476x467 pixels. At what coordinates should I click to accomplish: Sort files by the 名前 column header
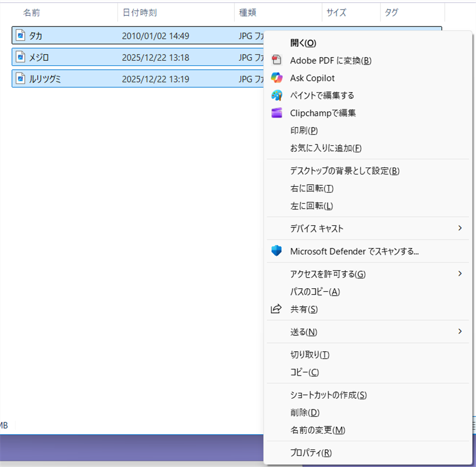(x=30, y=12)
